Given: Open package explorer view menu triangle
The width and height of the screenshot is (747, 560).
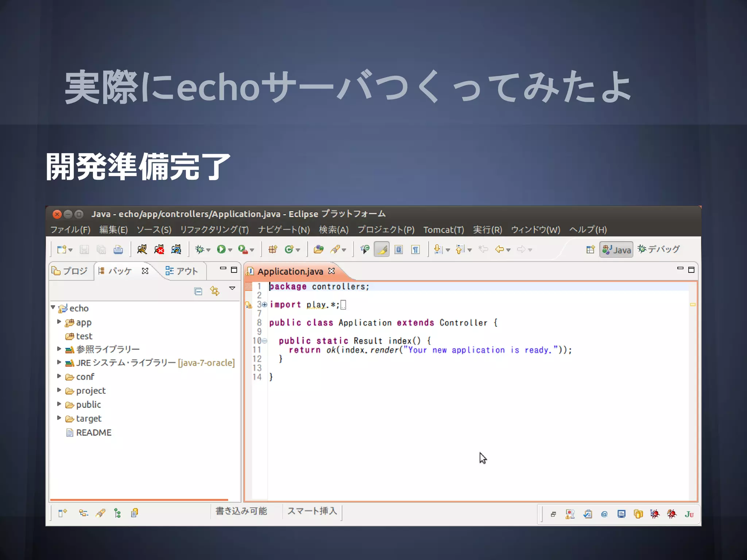Looking at the screenshot, I should 232,288.
